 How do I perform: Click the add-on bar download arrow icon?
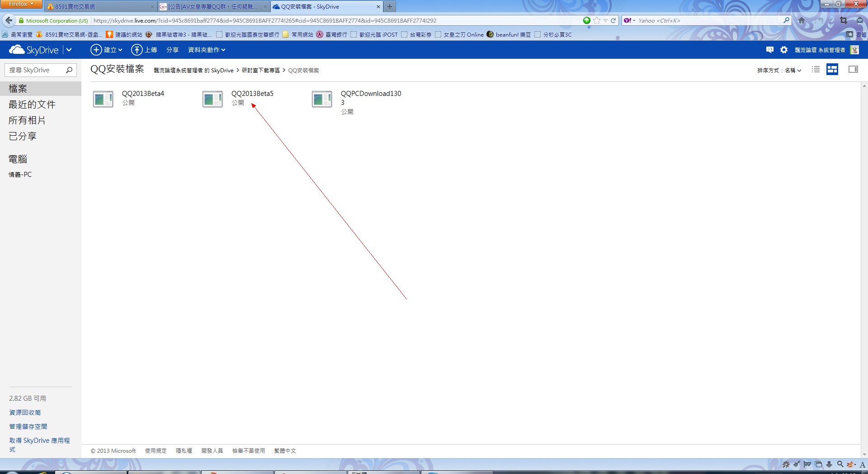829,464
